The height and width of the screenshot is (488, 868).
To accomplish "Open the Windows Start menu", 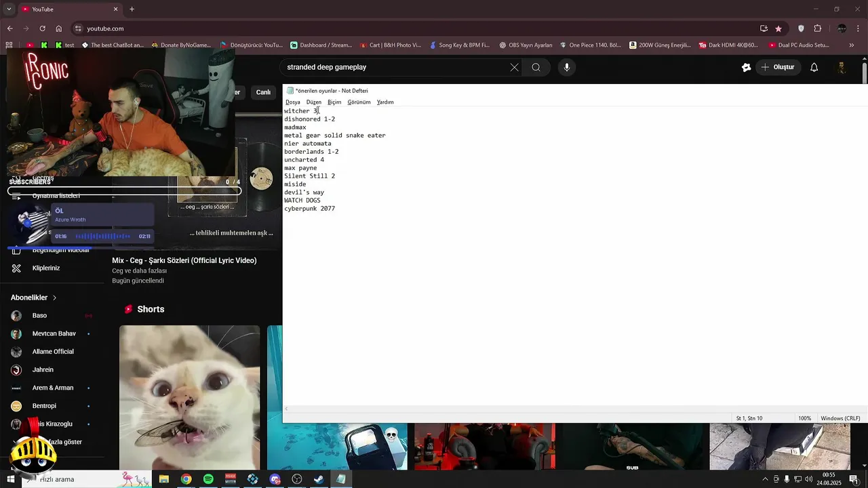I will coord(11,479).
